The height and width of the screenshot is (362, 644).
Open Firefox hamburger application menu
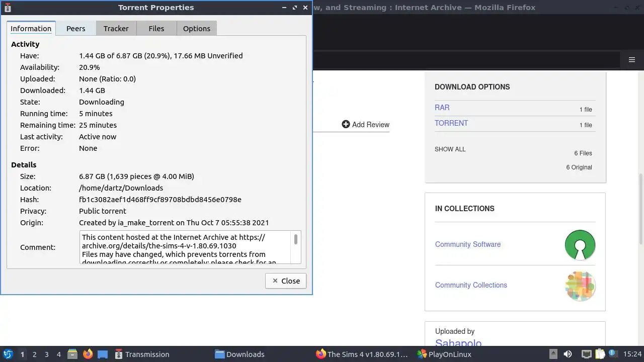pyautogui.click(x=632, y=60)
